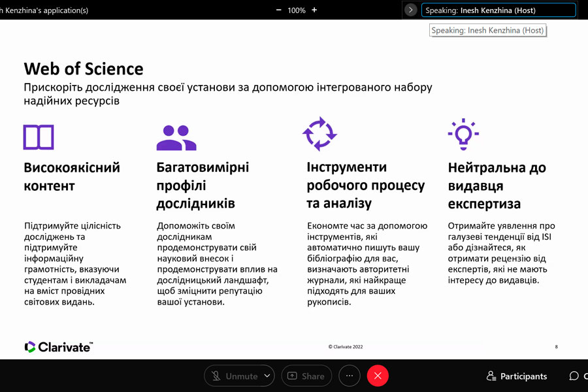The height and width of the screenshot is (392, 588).
Task: Click the Speaking: Inesh Kenzhina tooltip
Action: click(x=487, y=31)
